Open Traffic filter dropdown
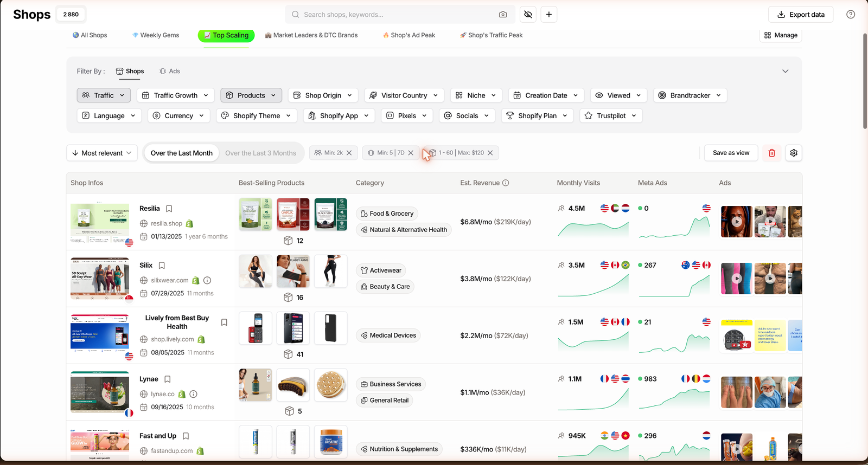The image size is (868, 465). point(104,95)
